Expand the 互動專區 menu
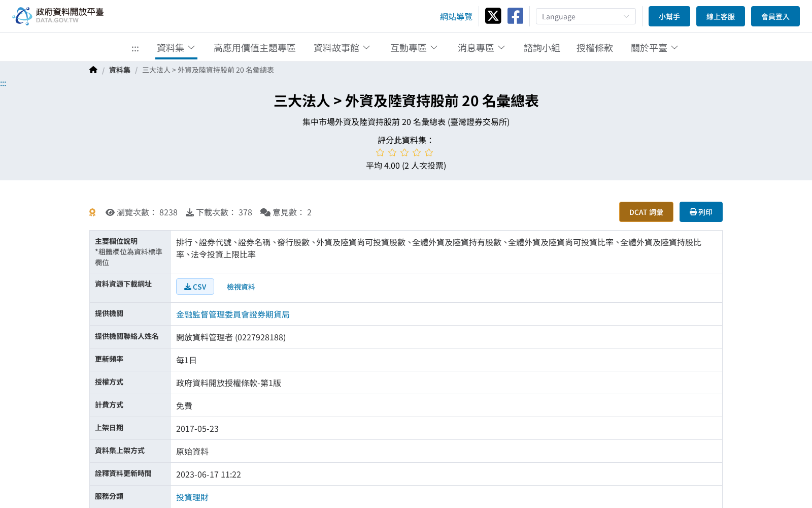The height and width of the screenshot is (508, 812). click(x=414, y=48)
